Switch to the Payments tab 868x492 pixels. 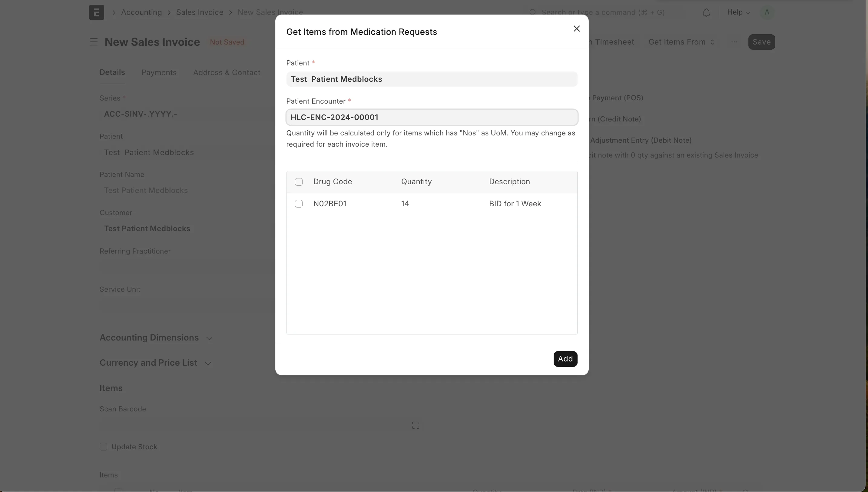(159, 72)
